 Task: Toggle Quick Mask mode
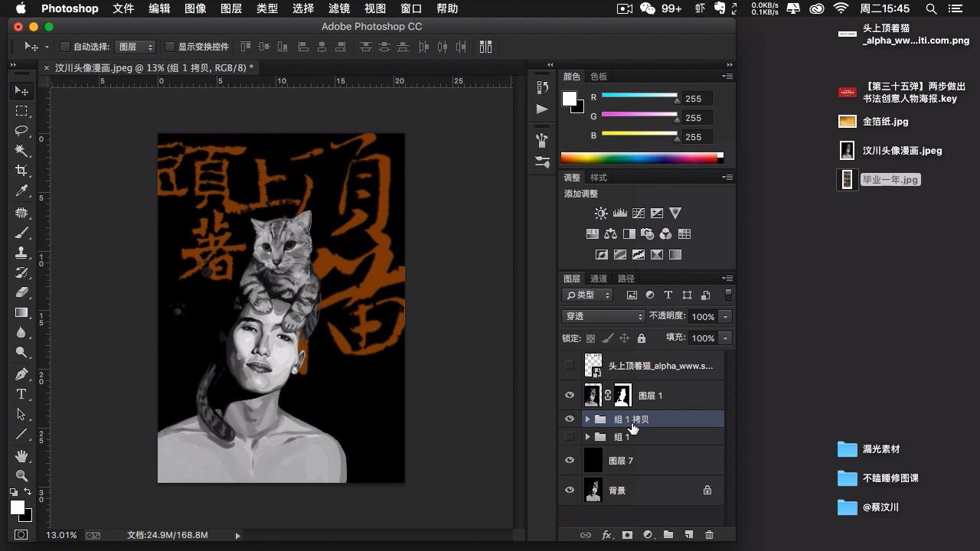tap(21, 534)
